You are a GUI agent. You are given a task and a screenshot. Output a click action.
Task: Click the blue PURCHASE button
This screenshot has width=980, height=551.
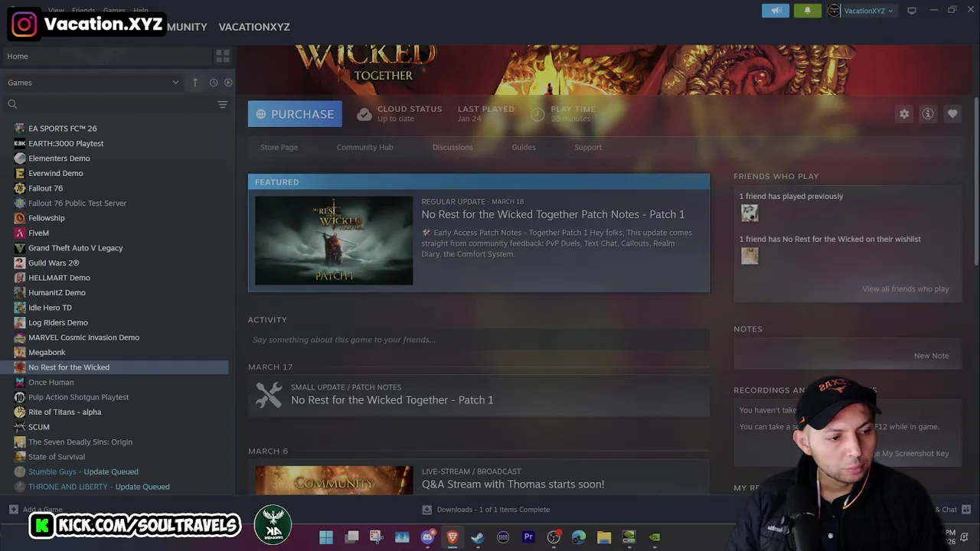(295, 114)
